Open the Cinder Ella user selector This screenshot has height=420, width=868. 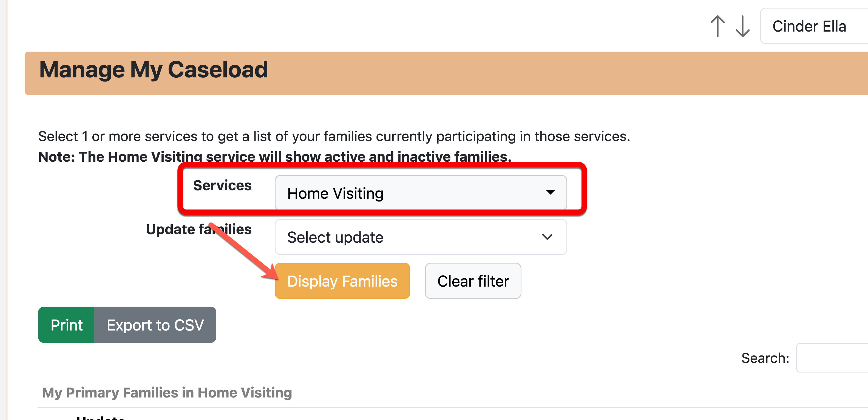pos(814,26)
